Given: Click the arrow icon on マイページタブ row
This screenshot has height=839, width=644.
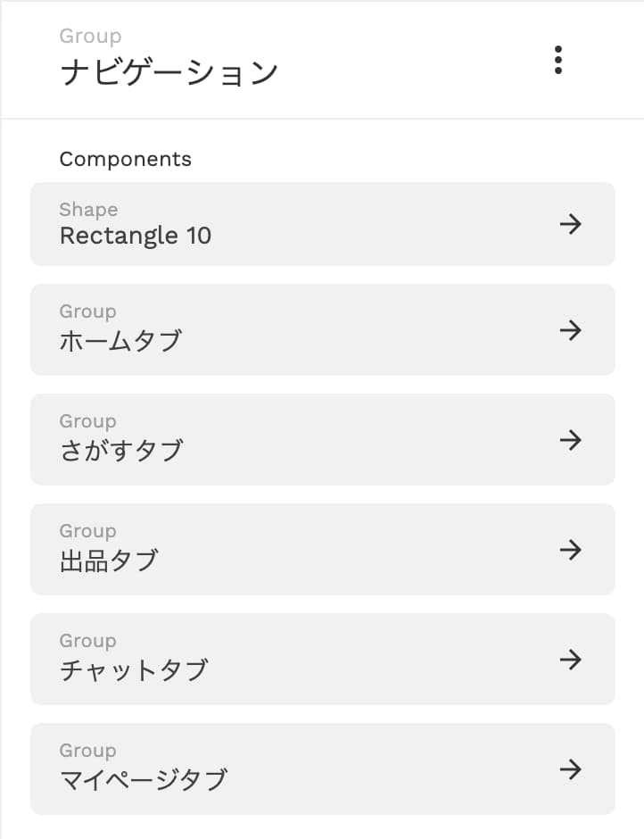Looking at the screenshot, I should (570, 769).
